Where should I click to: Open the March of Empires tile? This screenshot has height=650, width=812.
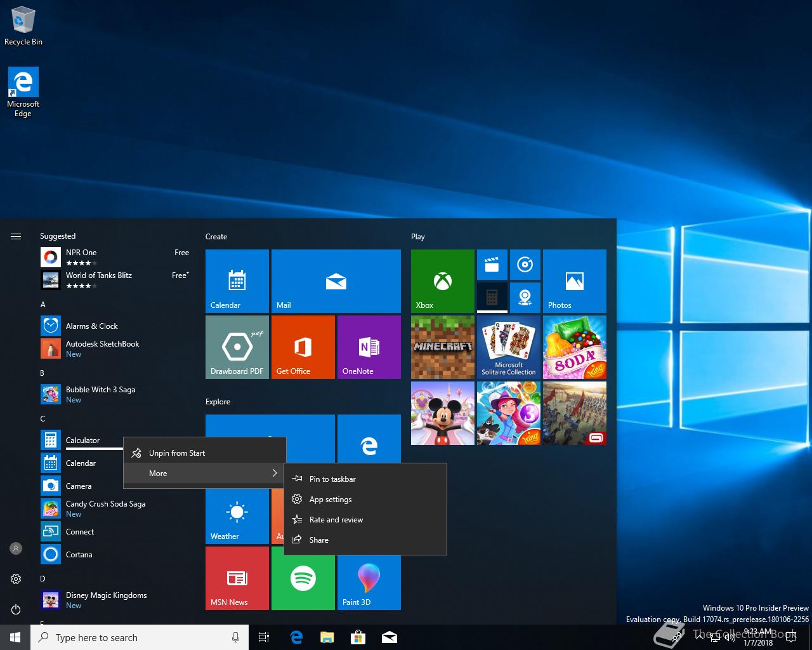click(x=575, y=413)
